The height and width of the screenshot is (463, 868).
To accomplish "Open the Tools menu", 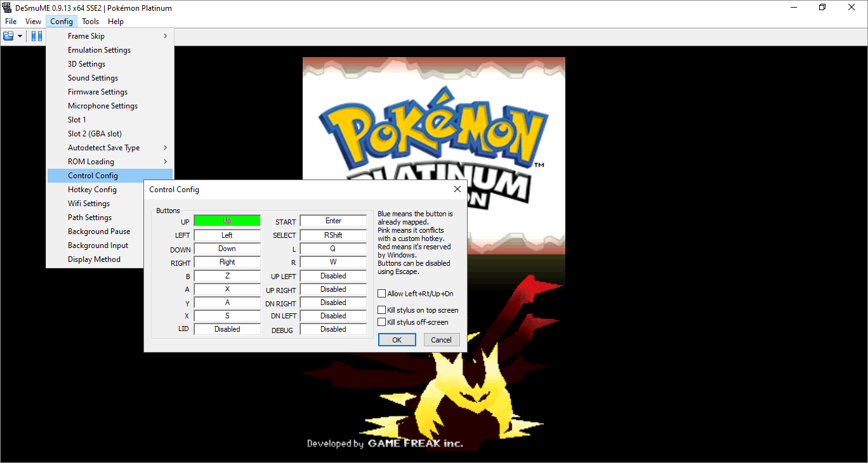I will (x=91, y=22).
